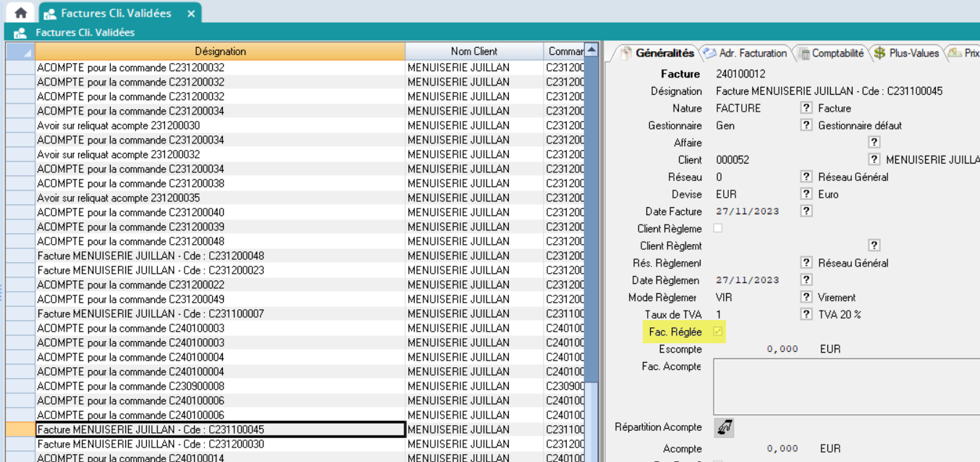980x462 pixels.
Task: Go to the Home tab icon
Action: [x=21, y=13]
